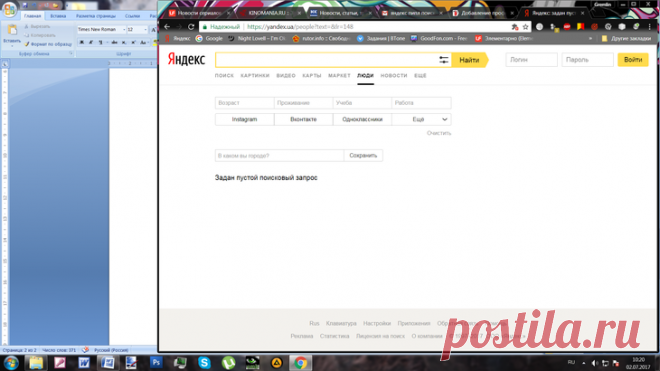Click the Очистить link
The width and height of the screenshot is (660, 371).
point(439,133)
